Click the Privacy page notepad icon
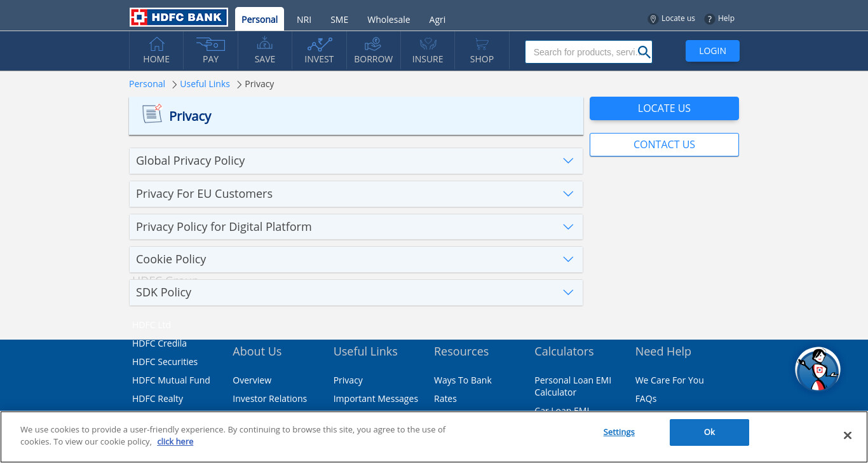The image size is (868, 463). tap(152, 114)
